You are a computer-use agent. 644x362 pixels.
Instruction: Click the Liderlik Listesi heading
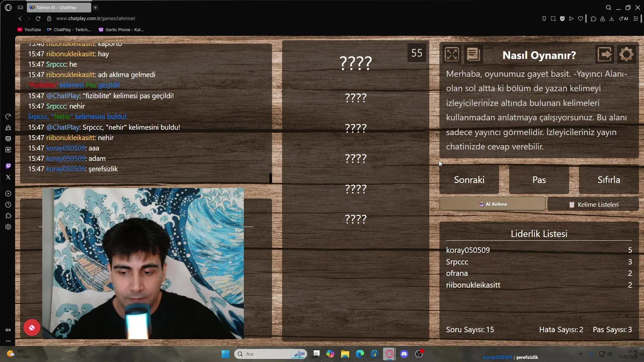tap(539, 234)
